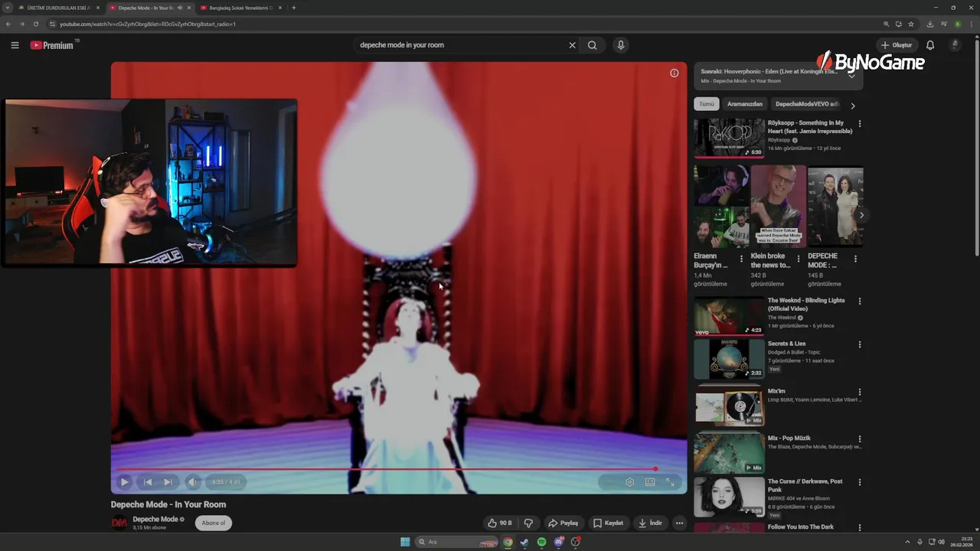The height and width of the screenshot is (551, 980).
Task: Like the video with 90 B likes
Action: coord(499,523)
